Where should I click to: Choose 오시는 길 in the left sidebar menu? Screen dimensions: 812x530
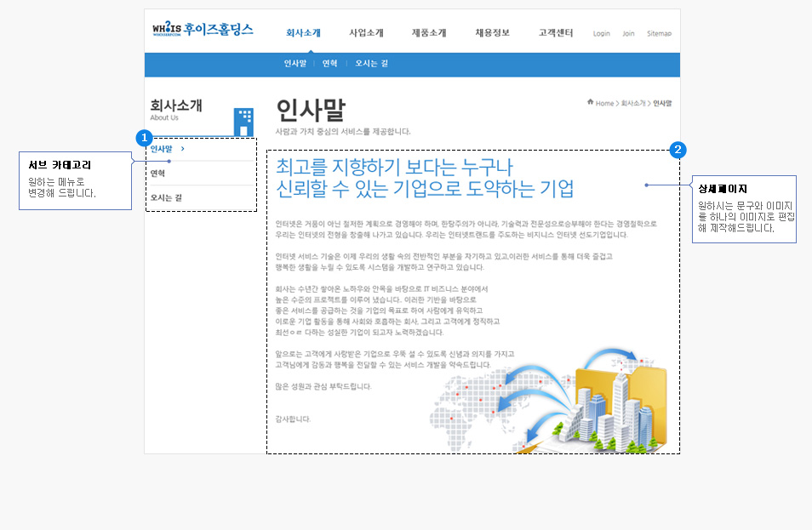[166, 197]
